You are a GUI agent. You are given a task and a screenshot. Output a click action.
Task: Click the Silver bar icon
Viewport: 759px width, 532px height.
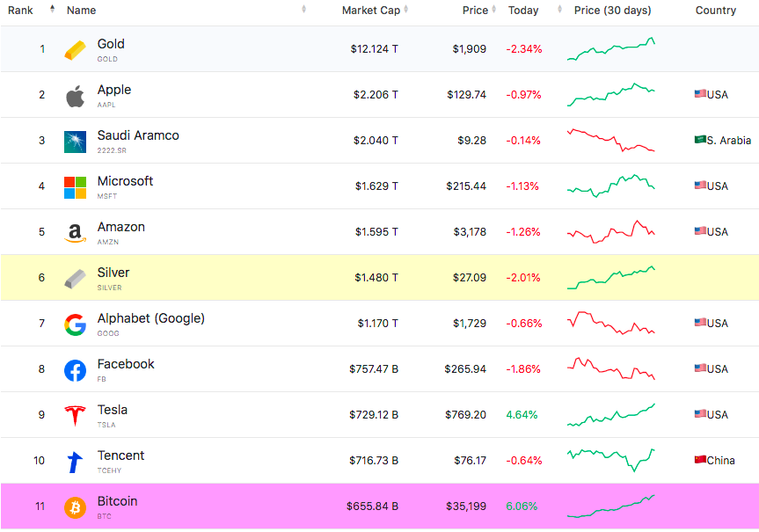point(75,279)
